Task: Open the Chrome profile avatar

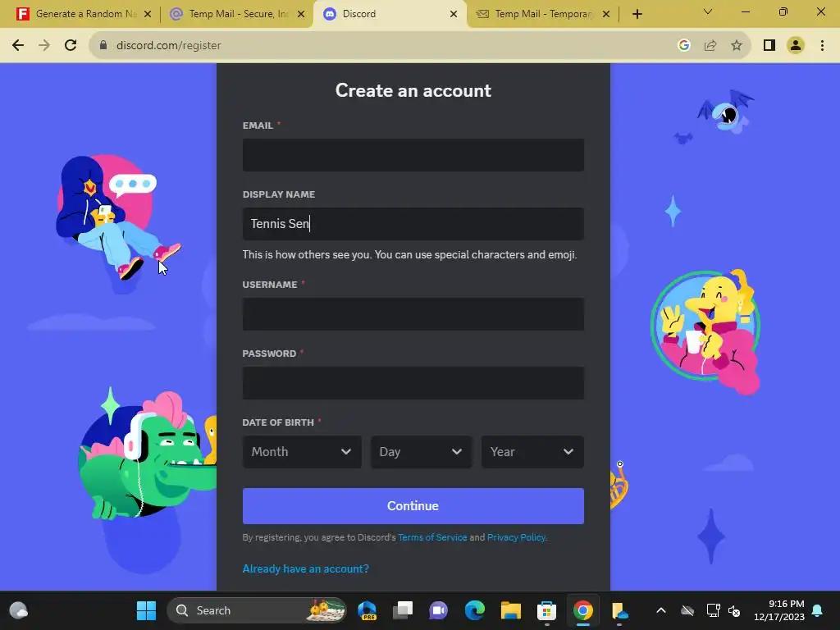Action: (796, 46)
